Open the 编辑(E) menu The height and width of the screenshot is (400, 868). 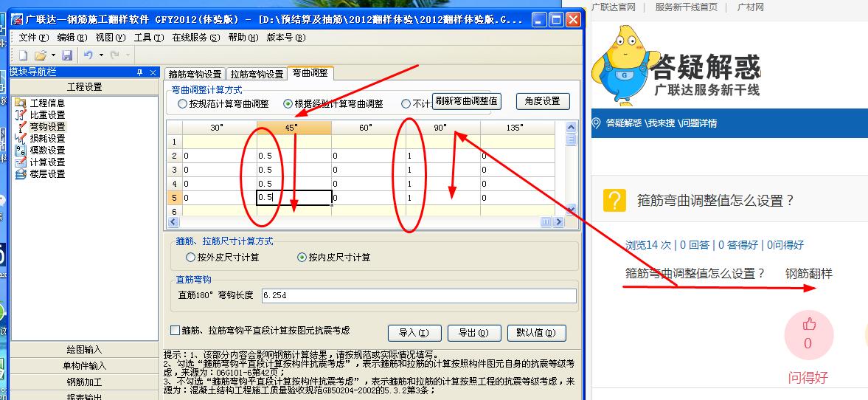pyautogui.click(x=72, y=38)
